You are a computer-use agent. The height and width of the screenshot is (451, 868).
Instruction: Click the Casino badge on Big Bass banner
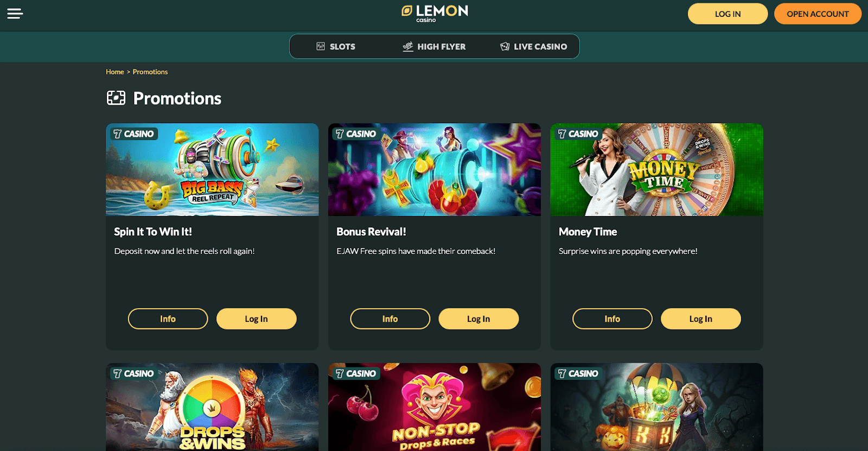(x=134, y=134)
